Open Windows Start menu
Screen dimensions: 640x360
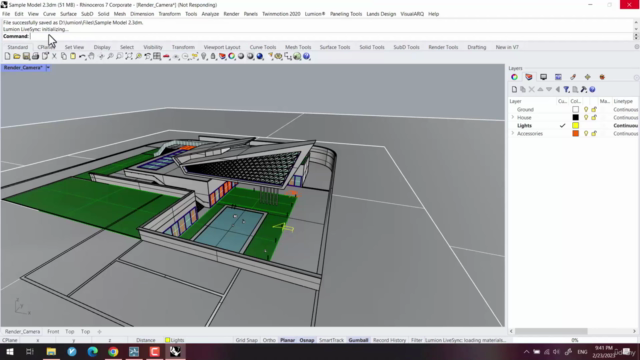(10, 351)
